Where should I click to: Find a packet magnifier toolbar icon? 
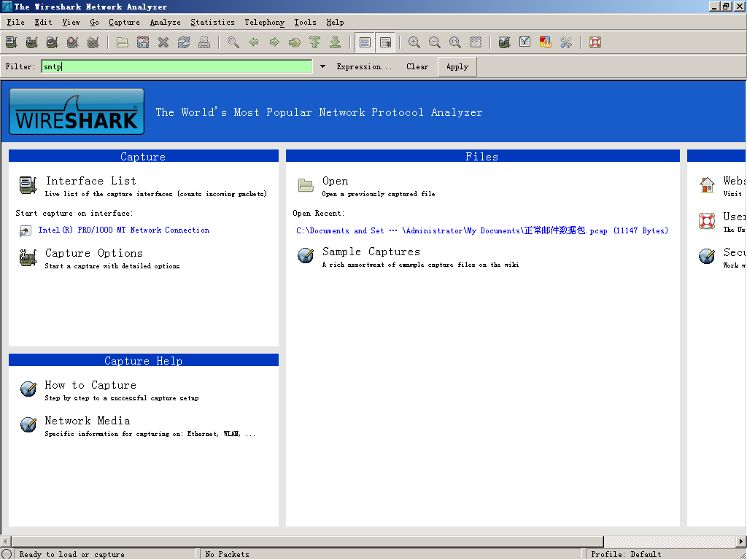233,42
